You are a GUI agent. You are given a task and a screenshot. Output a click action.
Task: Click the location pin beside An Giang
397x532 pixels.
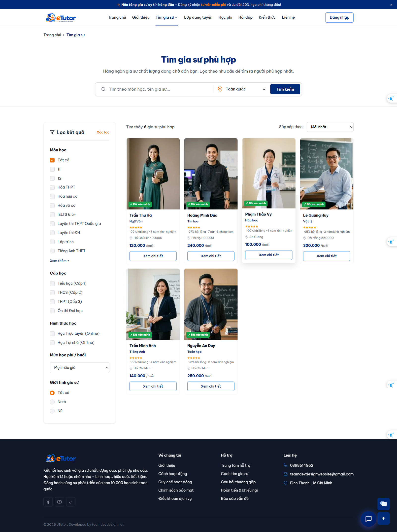pyautogui.click(x=247, y=237)
